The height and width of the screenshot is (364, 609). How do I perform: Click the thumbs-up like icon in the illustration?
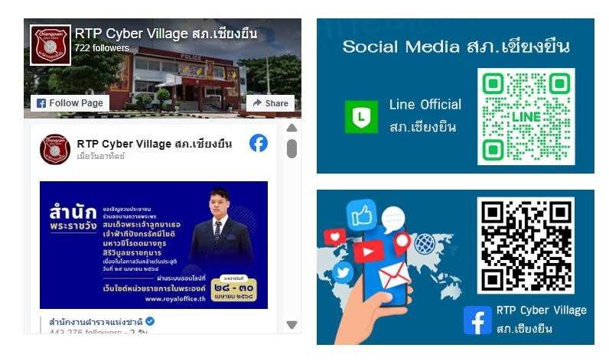point(362,215)
